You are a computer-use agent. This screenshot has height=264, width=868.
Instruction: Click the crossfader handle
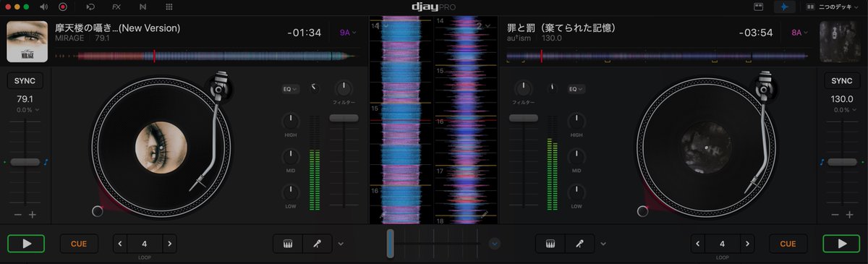[391, 244]
